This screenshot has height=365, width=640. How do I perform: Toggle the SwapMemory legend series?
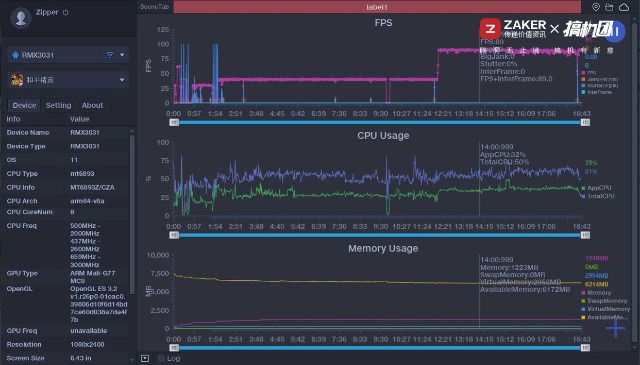coord(604,301)
